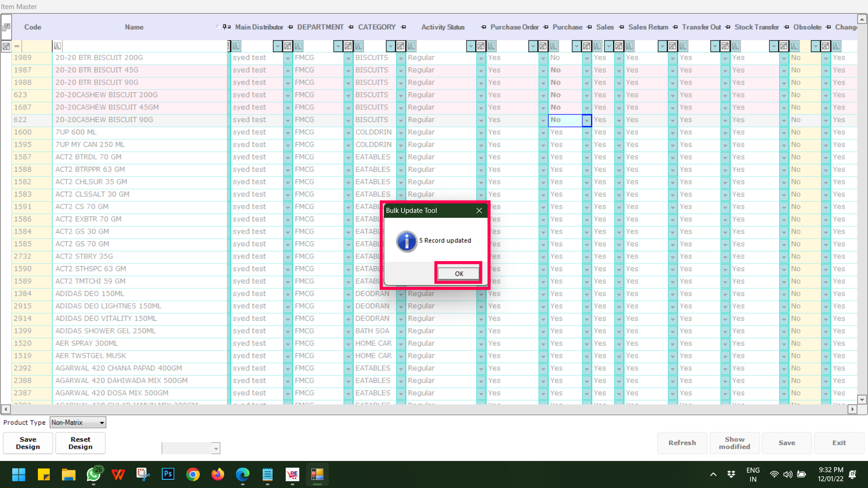Click the horizontal scrollbar right arrow
The image size is (868, 488).
tap(852, 409)
